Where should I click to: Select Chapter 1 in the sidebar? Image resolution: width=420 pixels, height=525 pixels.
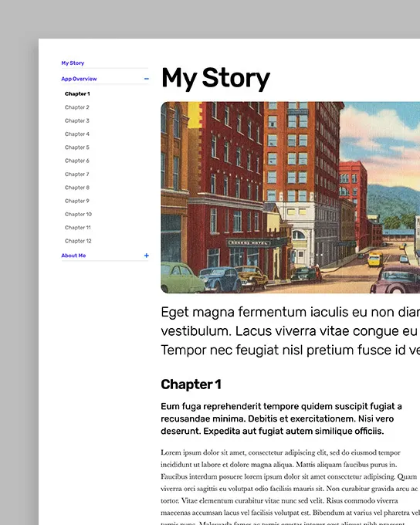pyautogui.click(x=77, y=93)
